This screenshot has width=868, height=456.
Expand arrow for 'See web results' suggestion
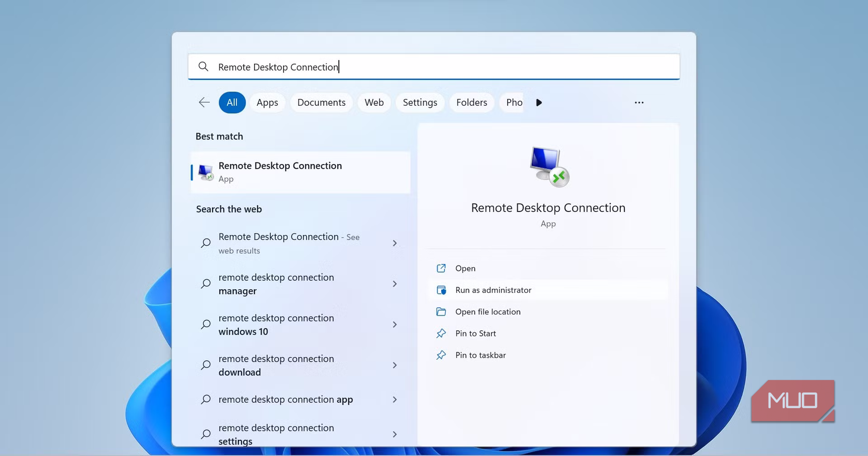pos(395,243)
